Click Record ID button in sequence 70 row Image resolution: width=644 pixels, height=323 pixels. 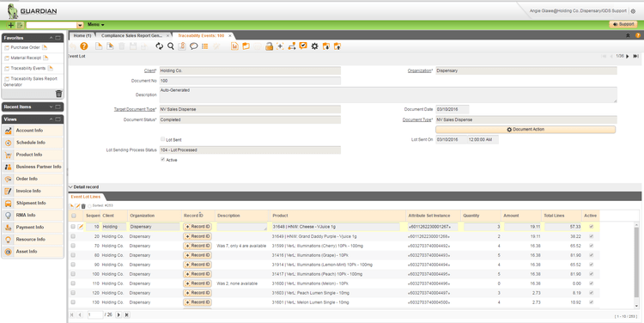click(197, 246)
